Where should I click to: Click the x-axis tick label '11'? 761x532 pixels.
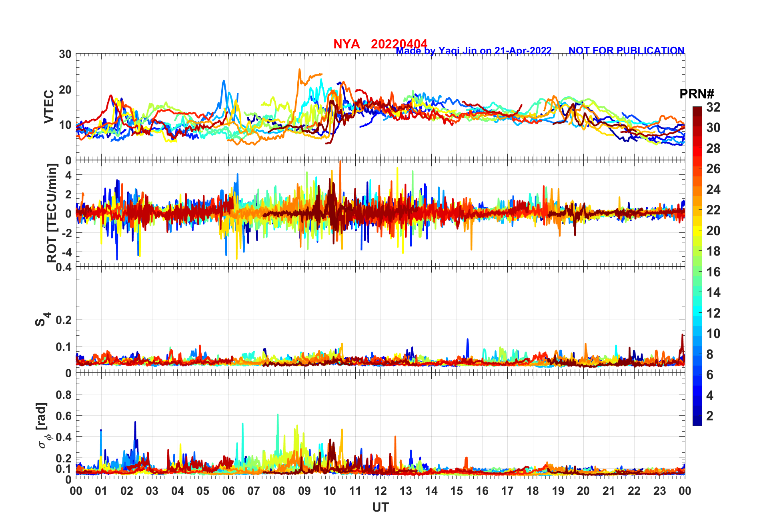(x=355, y=491)
